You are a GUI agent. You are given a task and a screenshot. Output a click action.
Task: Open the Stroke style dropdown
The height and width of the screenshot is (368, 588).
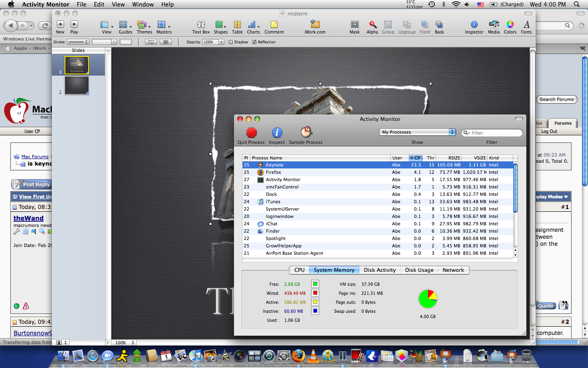(x=78, y=42)
